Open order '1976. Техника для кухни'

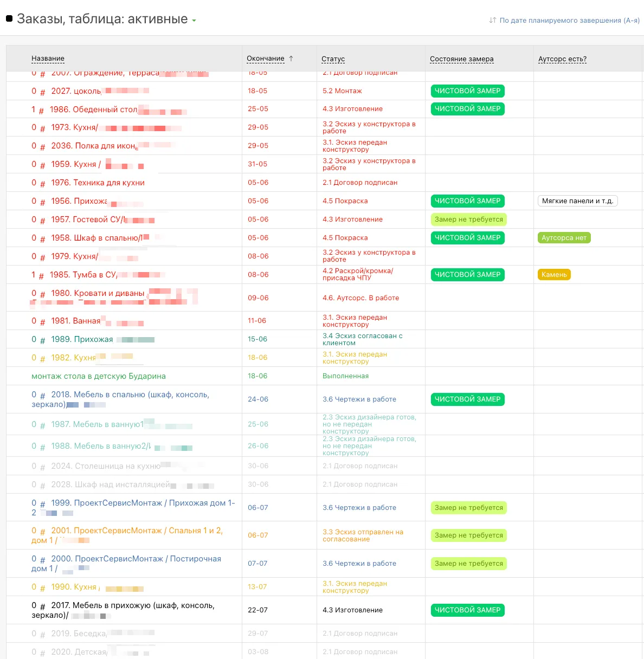click(x=98, y=183)
